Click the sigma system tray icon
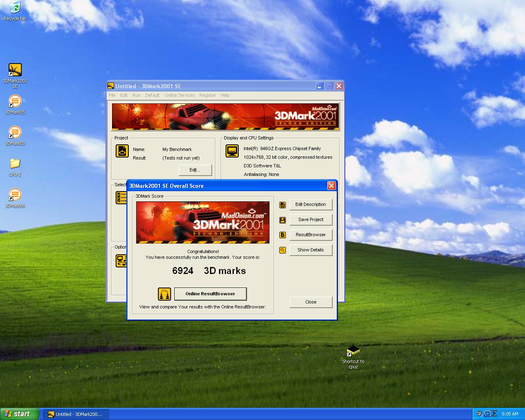This screenshot has width=525, height=420. 494,414
